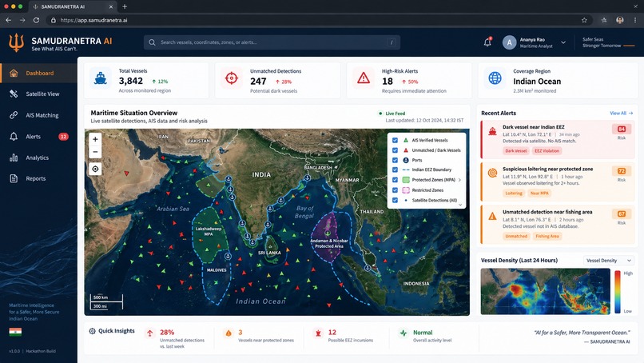This screenshot has width=644, height=363.
Task: Toggle AIS Verified Vessels layer checkbox
Action: [395, 140]
